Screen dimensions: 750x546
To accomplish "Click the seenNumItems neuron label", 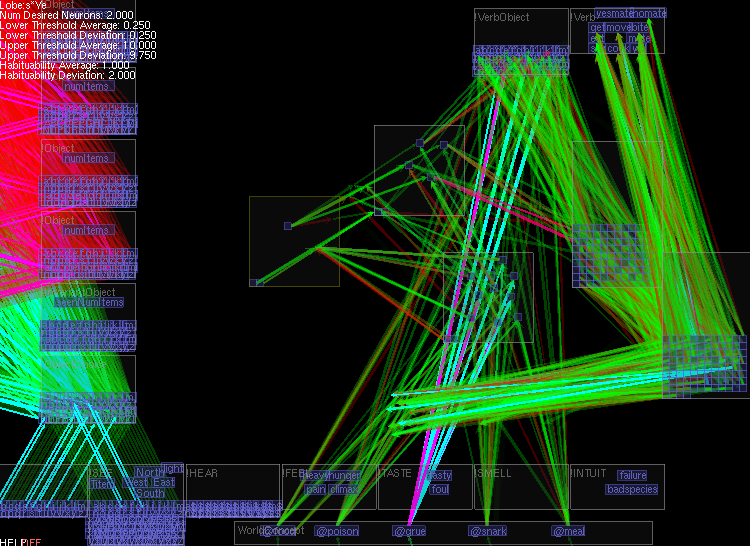I will [89, 302].
